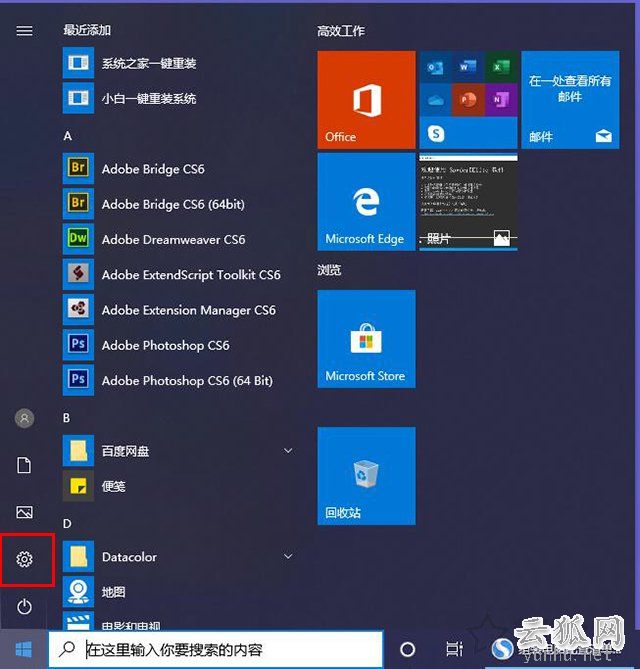Expand the 百度网盘 folder chevron
The width and height of the screenshot is (640, 669).
pyautogui.click(x=288, y=451)
